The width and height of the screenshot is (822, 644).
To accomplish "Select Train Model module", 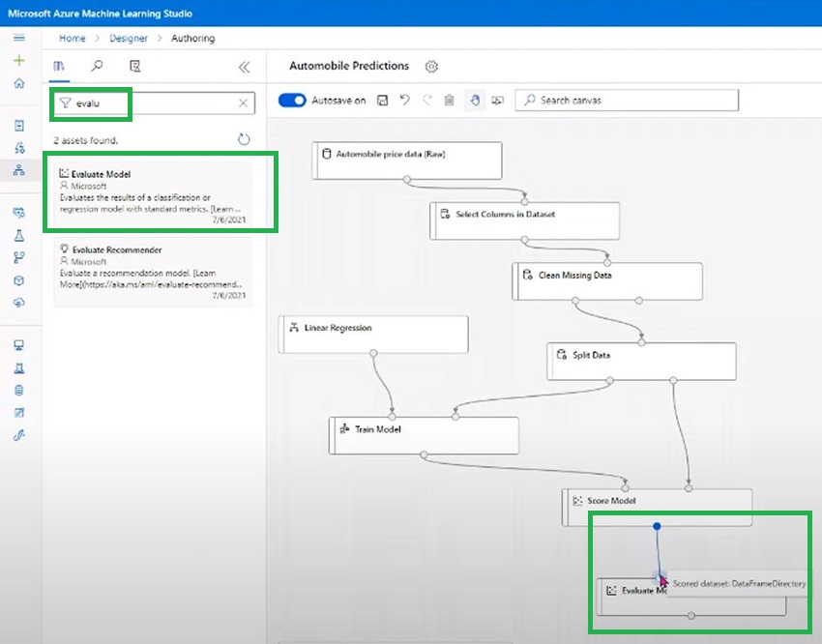I will pos(424,435).
